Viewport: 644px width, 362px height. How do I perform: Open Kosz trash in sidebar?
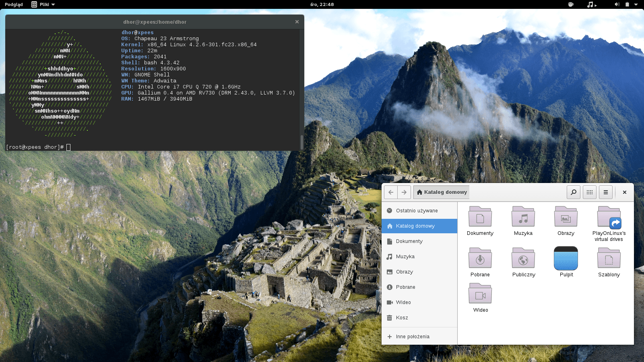(x=419, y=318)
